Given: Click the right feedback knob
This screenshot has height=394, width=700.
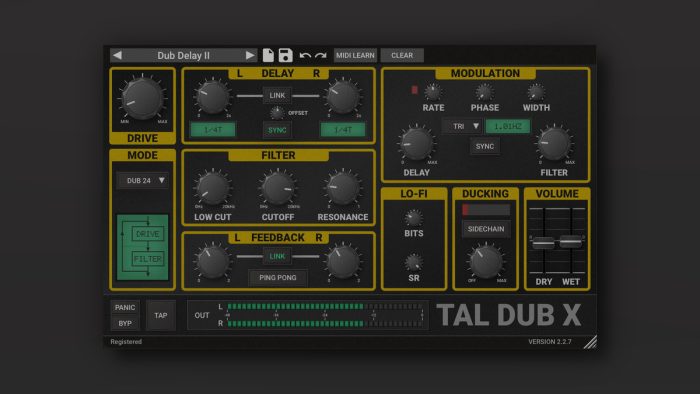Looking at the screenshot, I should pos(343,261).
